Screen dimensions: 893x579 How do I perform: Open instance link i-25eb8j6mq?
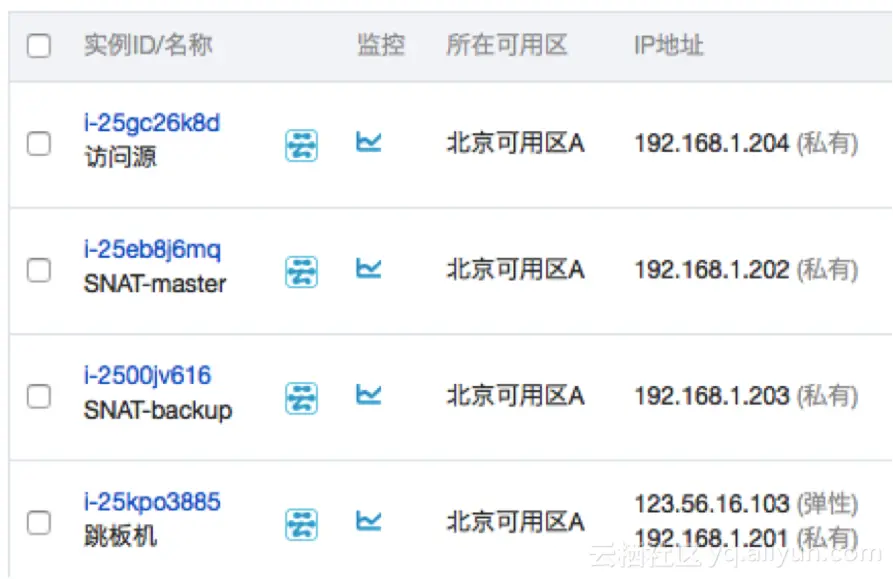pos(150,250)
